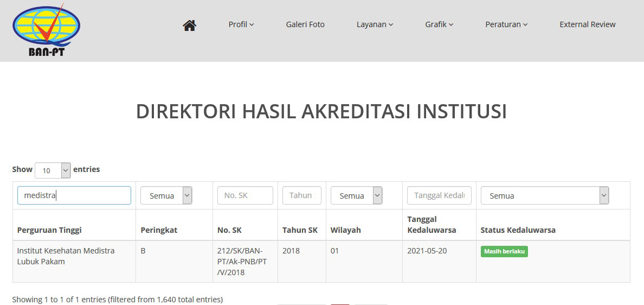Image resolution: width=644 pixels, height=305 pixels.
Task: Focus the Perguruan Tinggi search field
Action: (x=74, y=195)
